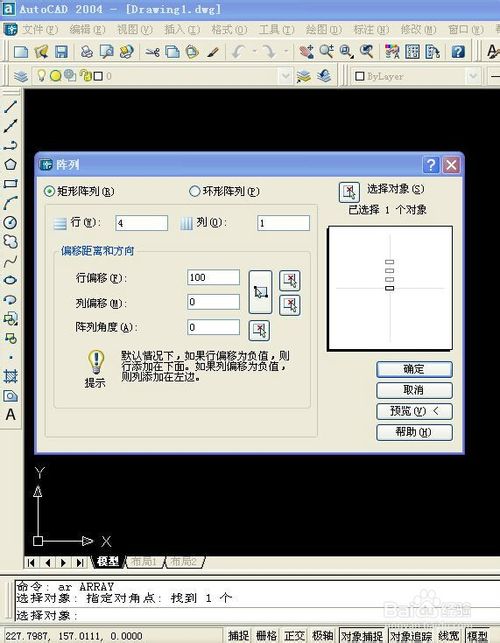The width and height of the screenshot is (500, 643).
Task: Select the Rectangle draw tool
Action: (10, 183)
